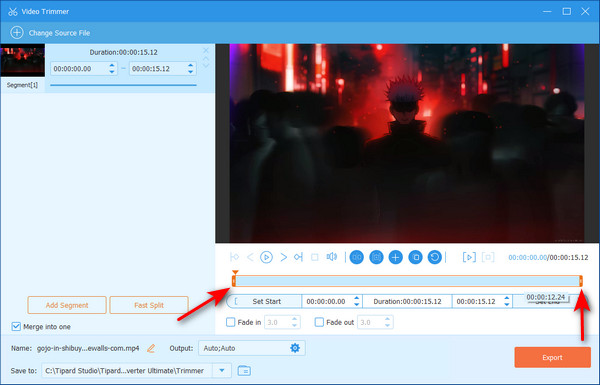This screenshot has width=600, height=385.
Task: Export the trimmed video
Action: 552,357
